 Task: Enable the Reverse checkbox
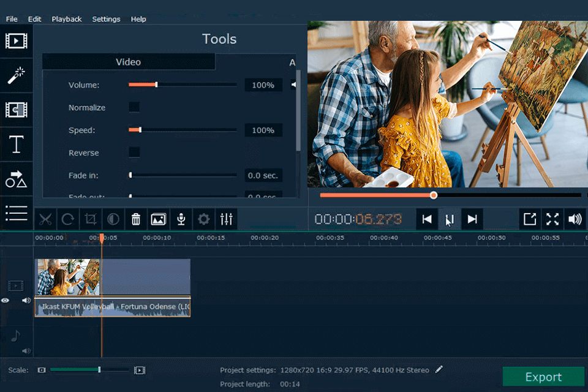[x=134, y=153]
